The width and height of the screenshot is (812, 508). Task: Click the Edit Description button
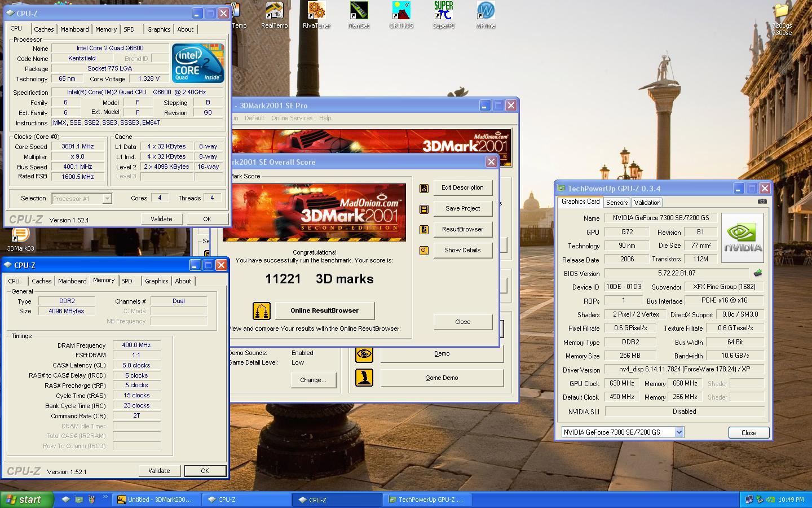[462, 187]
